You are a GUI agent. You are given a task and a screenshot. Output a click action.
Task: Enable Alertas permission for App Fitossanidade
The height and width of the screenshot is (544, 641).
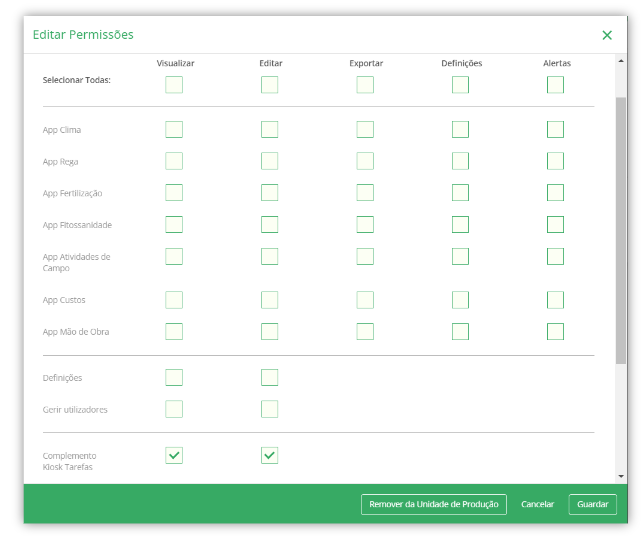coord(555,224)
